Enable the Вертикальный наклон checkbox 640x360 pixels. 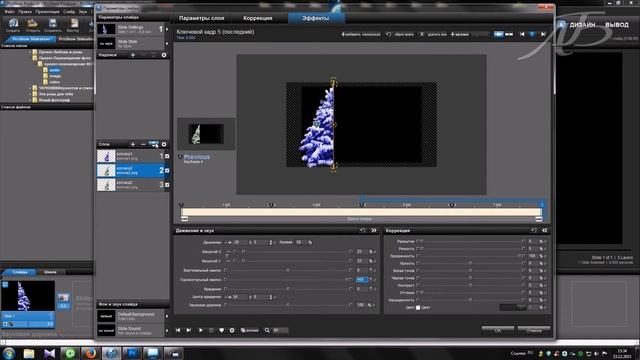pos(225,270)
